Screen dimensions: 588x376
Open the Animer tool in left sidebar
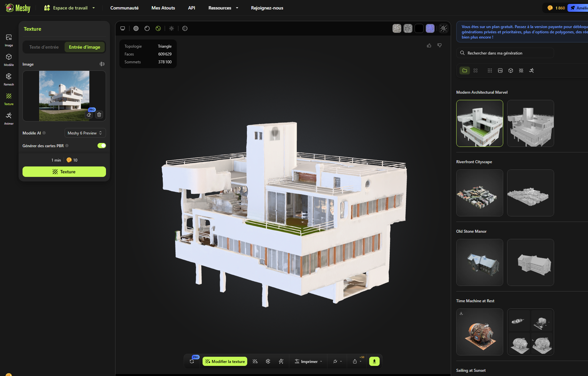click(9, 118)
